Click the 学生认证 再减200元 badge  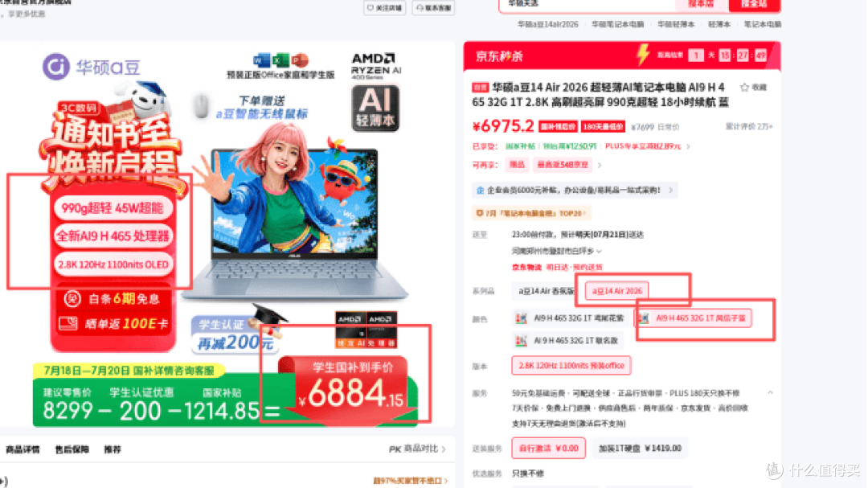[234, 334]
